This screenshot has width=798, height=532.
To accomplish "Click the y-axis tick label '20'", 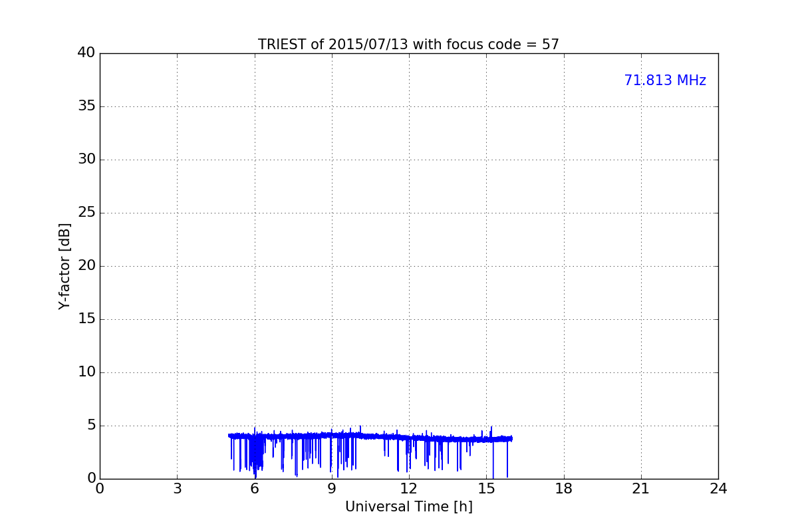I will click(86, 266).
